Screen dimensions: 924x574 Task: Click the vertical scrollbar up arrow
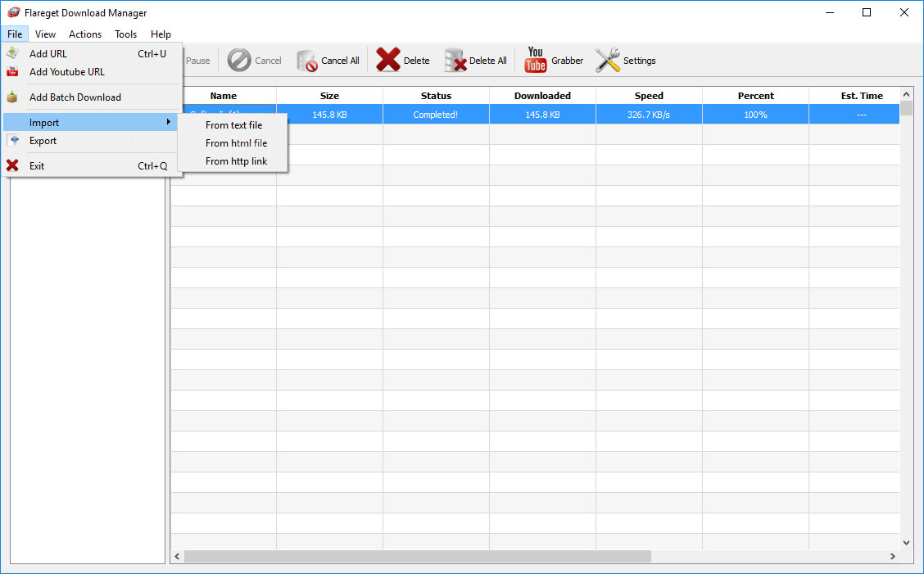[x=906, y=94]
